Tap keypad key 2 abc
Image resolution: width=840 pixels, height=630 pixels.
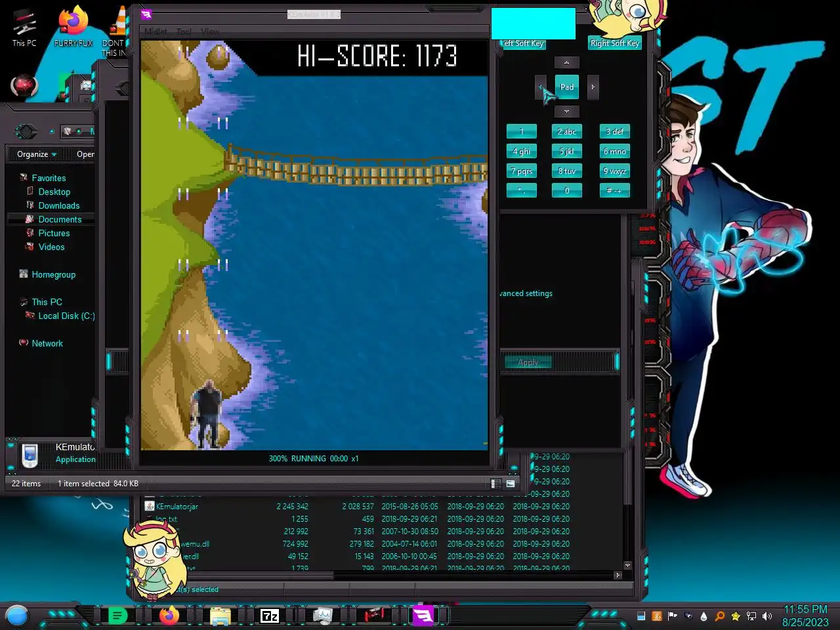[567, 132]
